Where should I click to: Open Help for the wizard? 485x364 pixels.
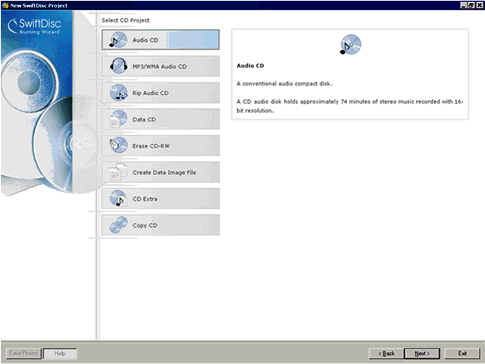click(x=60, y=353)
